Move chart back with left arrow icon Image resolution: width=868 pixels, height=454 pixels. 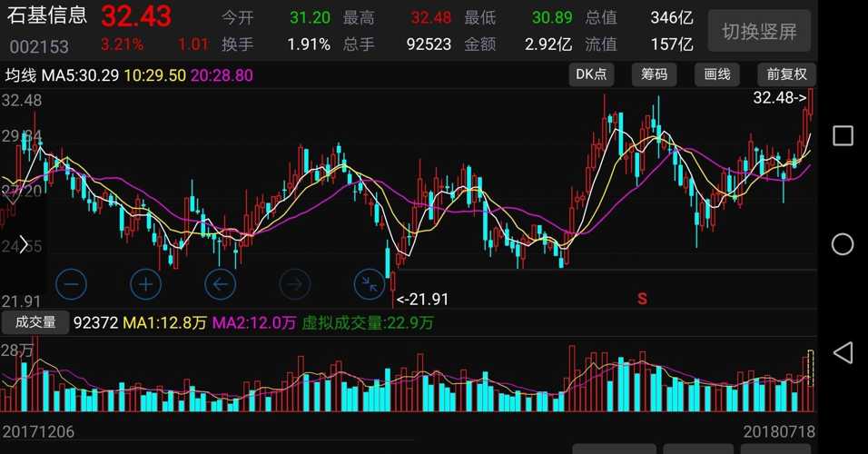click(x=221, y=284)
